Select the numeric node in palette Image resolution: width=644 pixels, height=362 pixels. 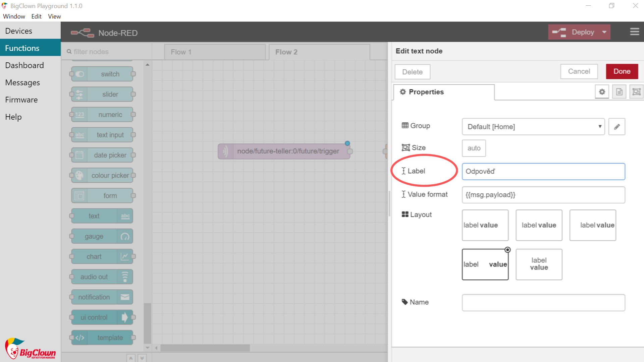click(x=102, y=115)
